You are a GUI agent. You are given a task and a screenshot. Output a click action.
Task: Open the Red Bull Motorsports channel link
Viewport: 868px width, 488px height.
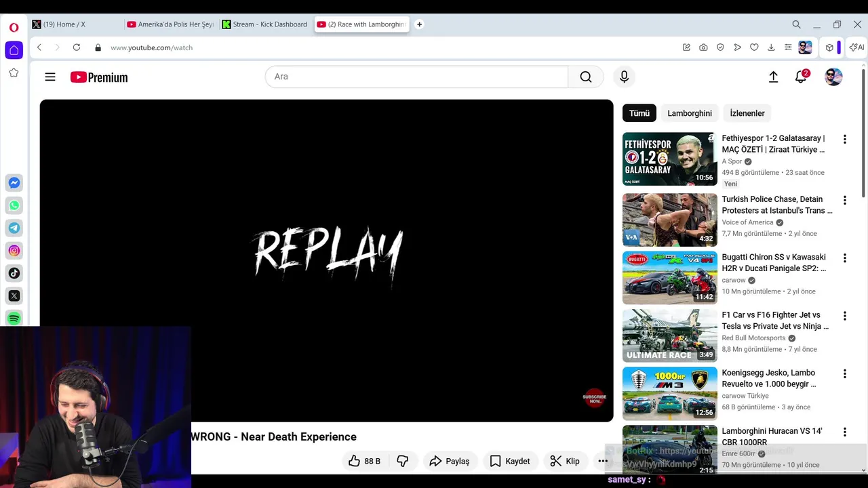pos(753,338)
